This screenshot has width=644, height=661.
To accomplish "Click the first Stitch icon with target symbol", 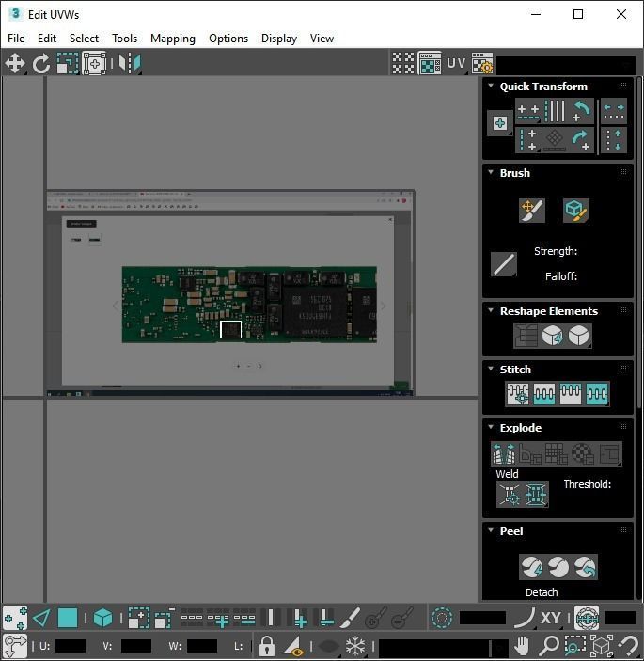I will pyautogui.click(x=518, y=394).
